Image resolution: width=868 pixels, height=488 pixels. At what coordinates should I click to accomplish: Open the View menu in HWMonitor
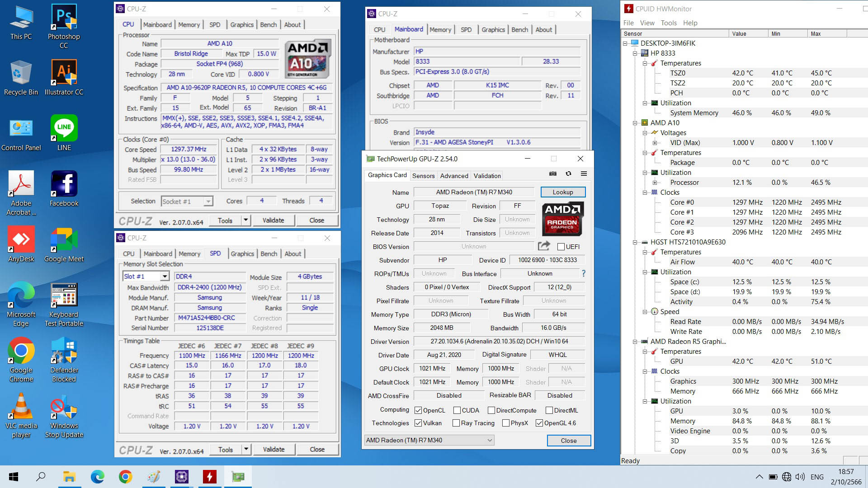(x=647, y=23)
